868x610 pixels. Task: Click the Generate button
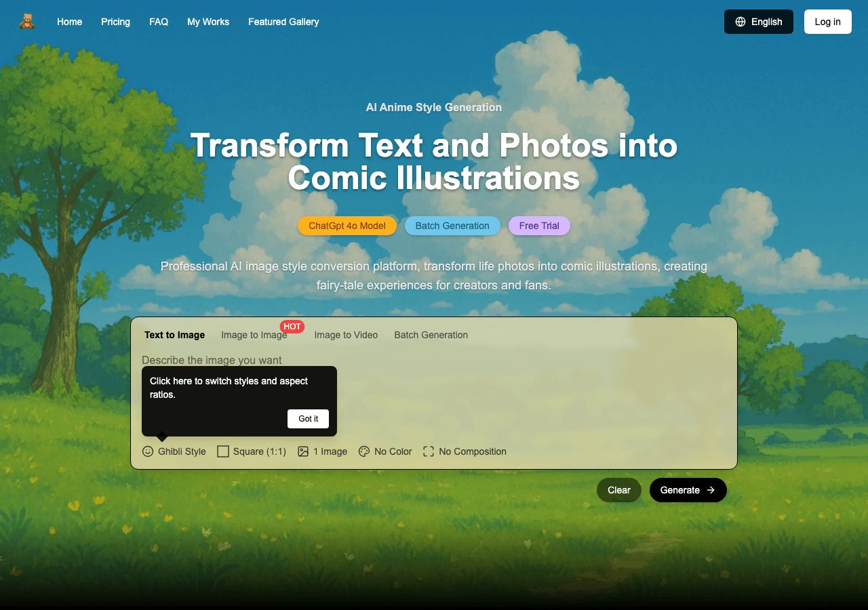(x=688, y=490)
